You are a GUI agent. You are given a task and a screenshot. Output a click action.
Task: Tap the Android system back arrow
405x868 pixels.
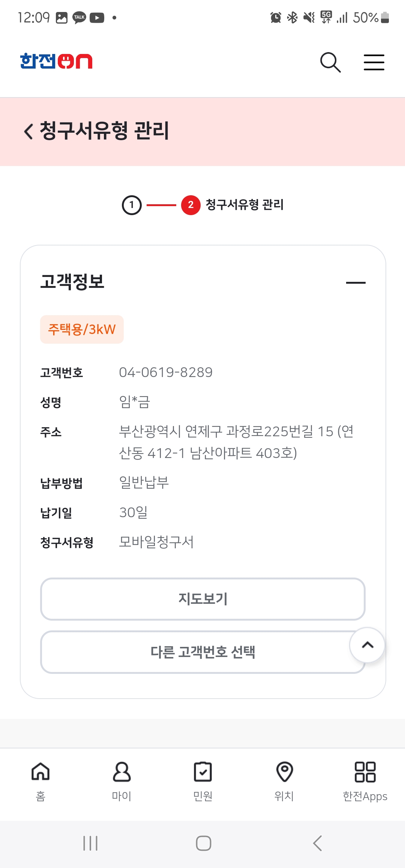(317, 843)
